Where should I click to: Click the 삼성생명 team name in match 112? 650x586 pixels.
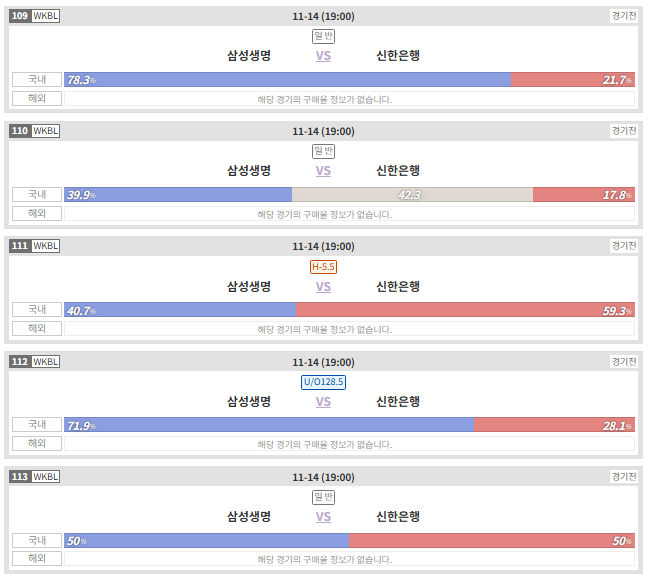coord(249,401)
